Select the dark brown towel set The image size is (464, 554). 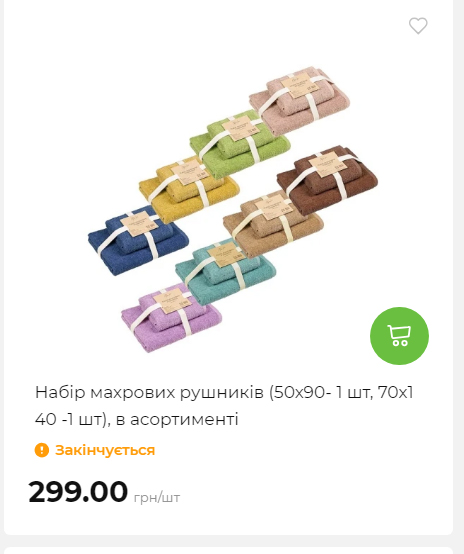(x=327, y=178)
